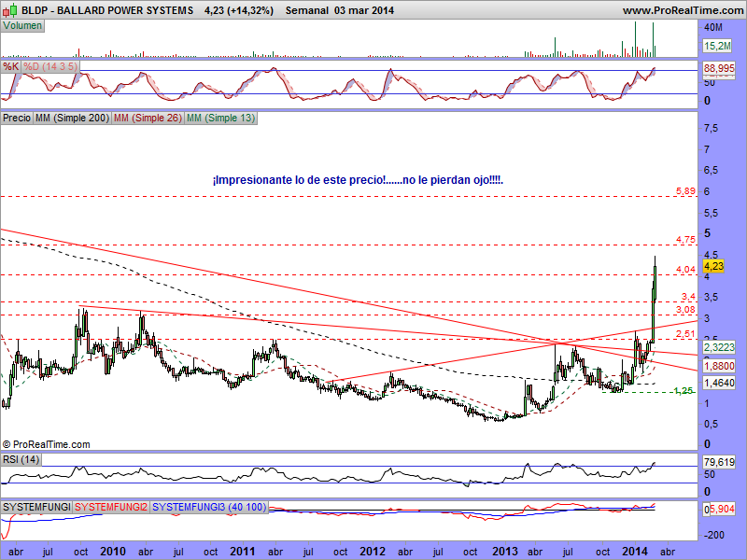Open MM (Simple 200) moving average settings

[x=72, y=119]
